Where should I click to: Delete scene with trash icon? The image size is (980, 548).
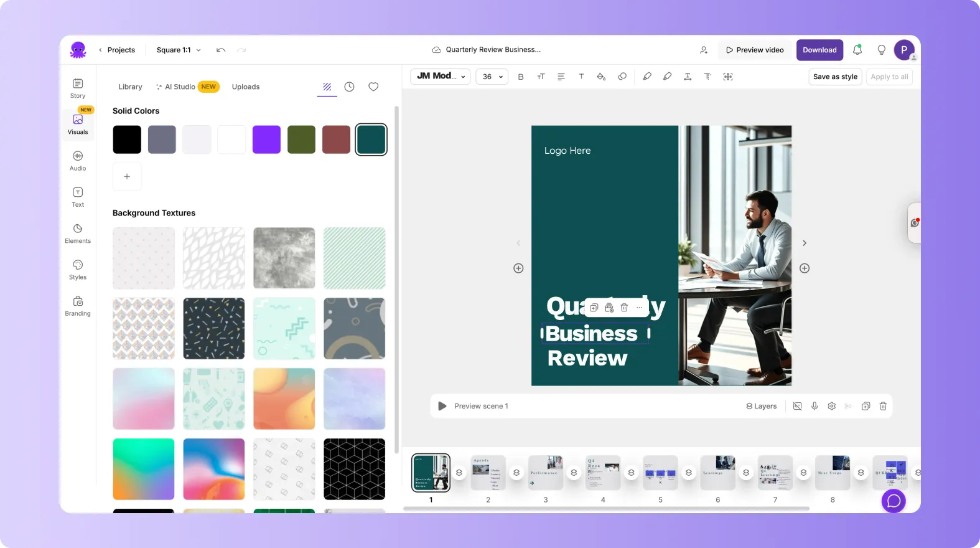882,406
